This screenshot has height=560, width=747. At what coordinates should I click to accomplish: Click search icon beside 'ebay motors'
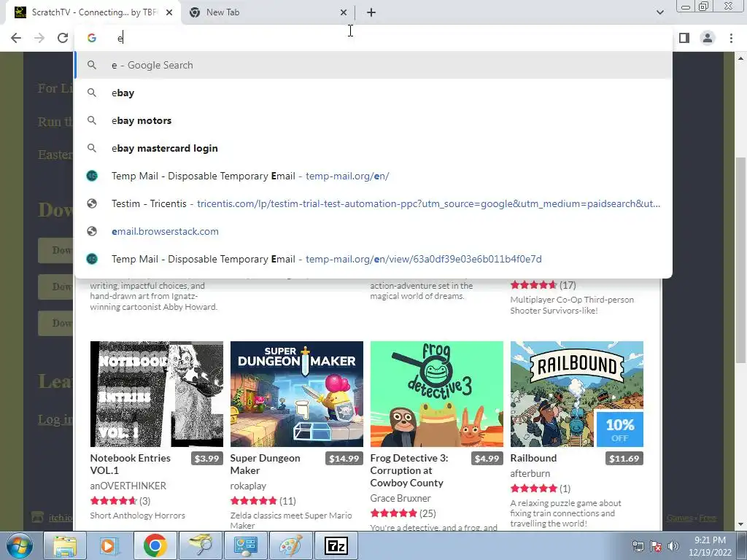[x=92, y=120]
